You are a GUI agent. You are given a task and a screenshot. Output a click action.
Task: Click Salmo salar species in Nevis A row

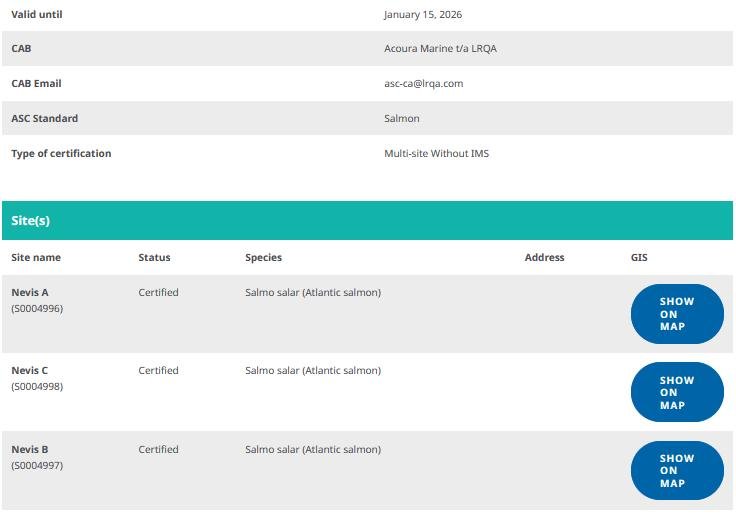313,292
